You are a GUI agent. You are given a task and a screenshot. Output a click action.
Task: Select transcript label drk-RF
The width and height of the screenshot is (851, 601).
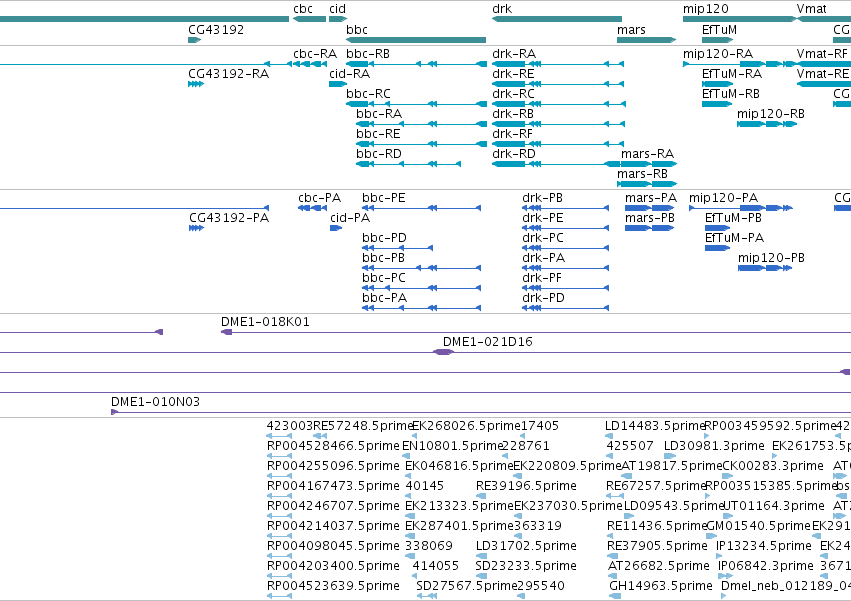[x=512, y=134]
